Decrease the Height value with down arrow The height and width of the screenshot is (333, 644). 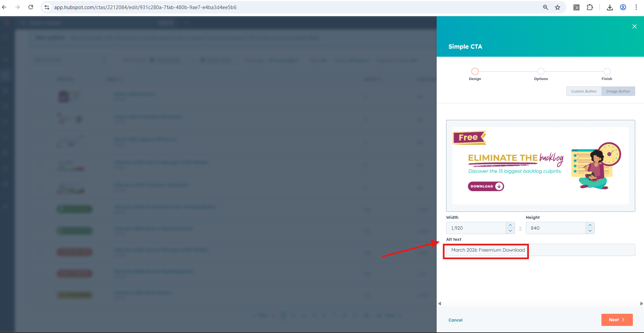tap(590, 231)
